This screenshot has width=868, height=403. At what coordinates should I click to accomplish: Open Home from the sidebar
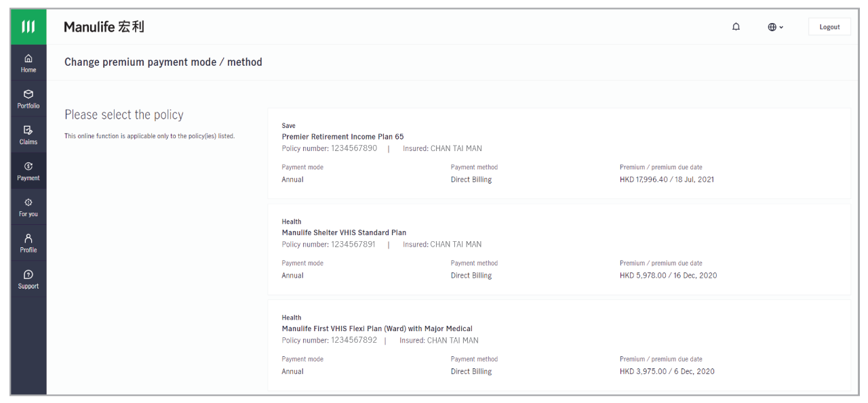click(x=28, y=63)
